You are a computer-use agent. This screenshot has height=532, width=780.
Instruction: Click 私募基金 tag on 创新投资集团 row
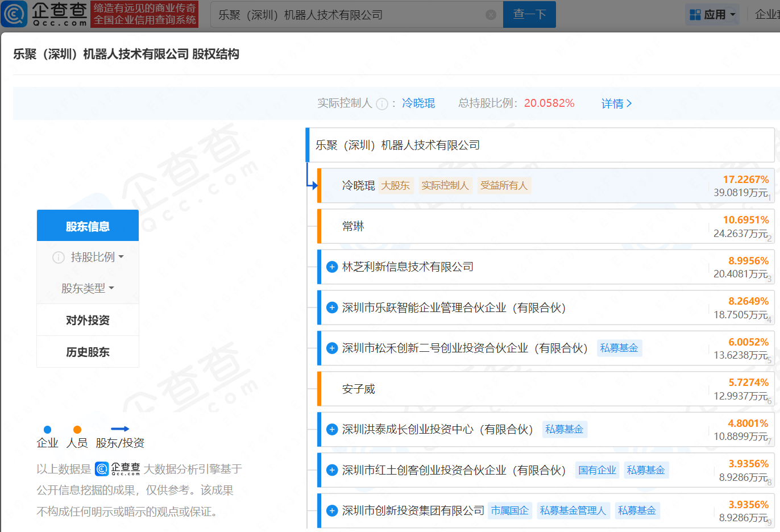click(x=637, y=510)
